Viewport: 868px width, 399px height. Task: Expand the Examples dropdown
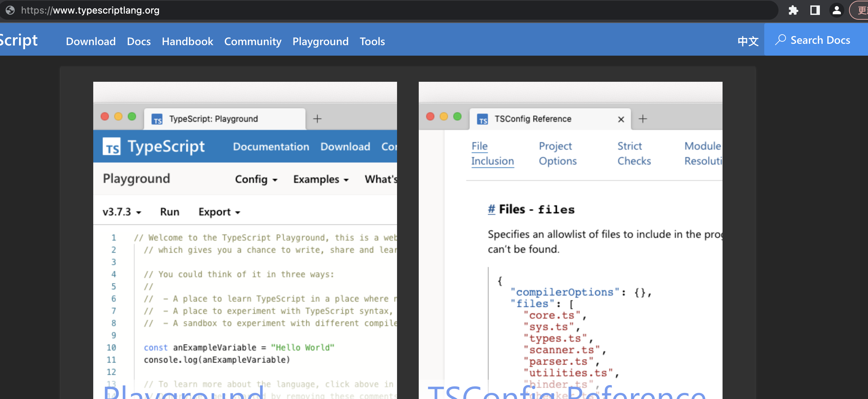coord(320,179)
